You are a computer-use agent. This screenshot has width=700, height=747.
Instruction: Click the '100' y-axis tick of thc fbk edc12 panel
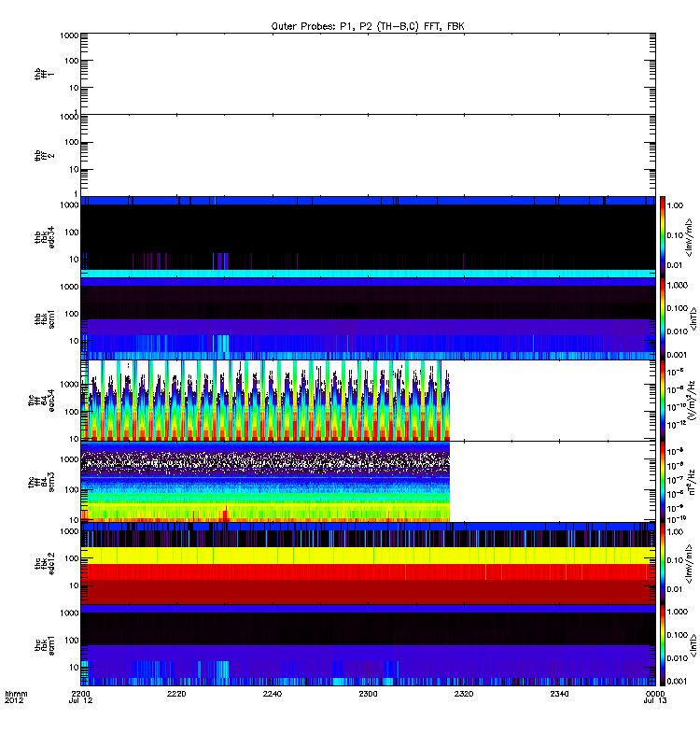[x=72, y=558]
